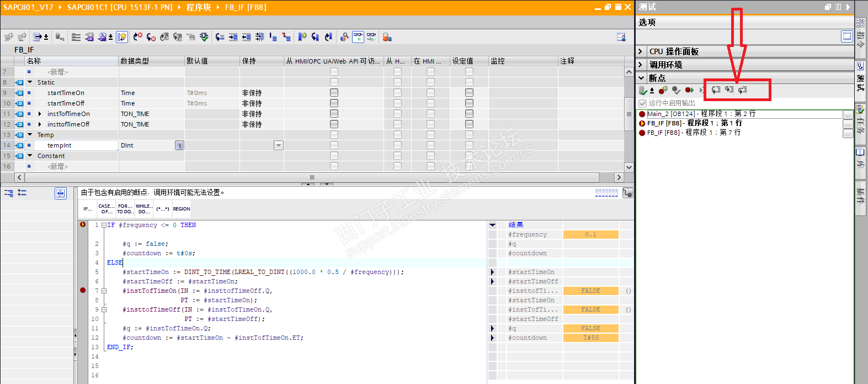
Task: Toggle setpoint checkbox in startTimeOn row
Action: (469, 93)
